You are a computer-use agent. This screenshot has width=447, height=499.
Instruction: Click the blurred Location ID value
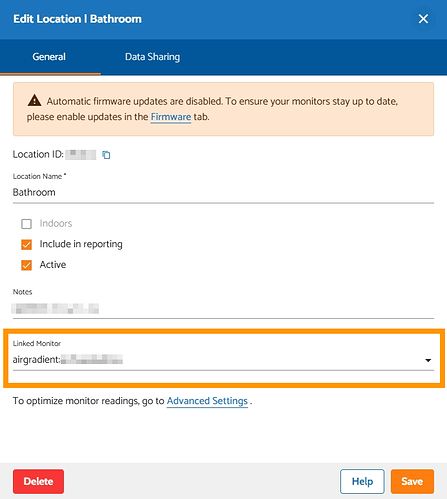81,155
